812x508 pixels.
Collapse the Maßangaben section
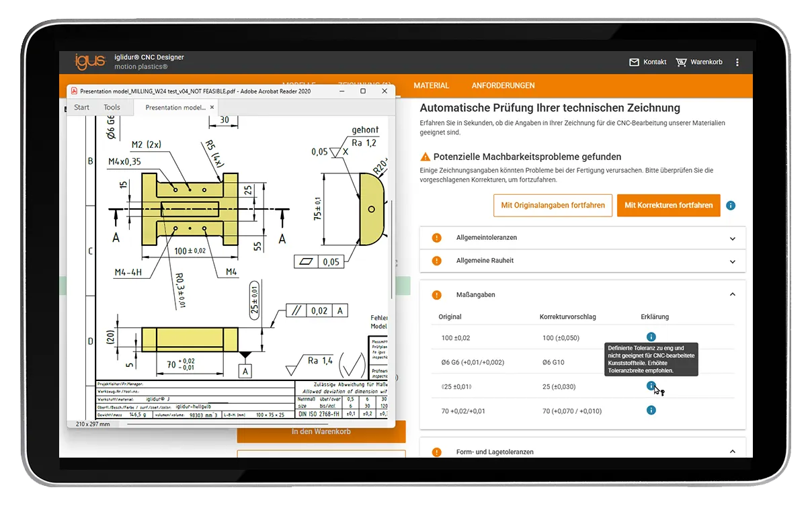tap(732, 294)
